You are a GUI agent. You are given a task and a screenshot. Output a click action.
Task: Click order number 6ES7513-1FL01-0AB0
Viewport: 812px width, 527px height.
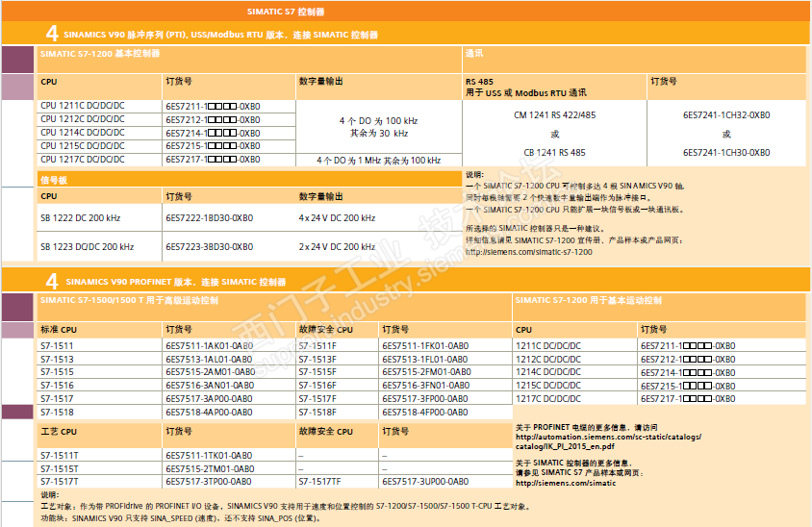tap(424, 360)
